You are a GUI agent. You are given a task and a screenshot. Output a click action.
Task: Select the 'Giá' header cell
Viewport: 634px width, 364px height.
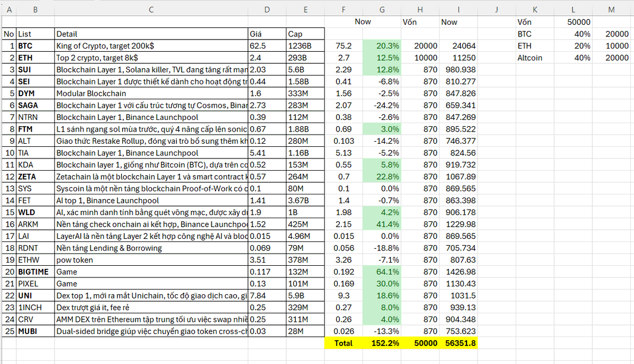click(267, 34)
